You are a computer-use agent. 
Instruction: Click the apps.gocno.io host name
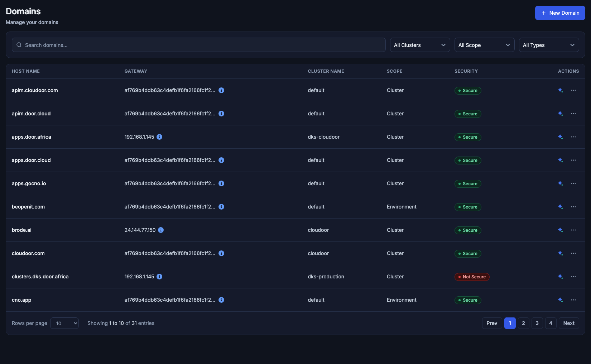(29, 183)
